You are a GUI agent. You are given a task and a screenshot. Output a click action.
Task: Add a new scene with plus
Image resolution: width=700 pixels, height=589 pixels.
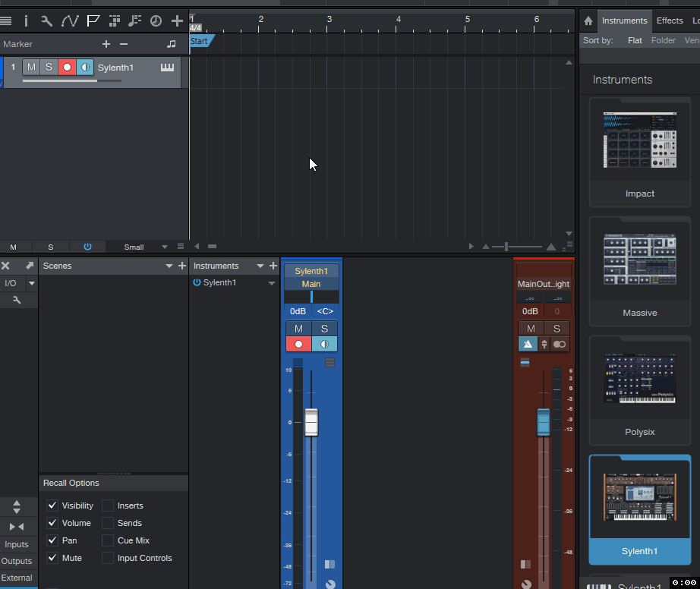tap(181, 266)
